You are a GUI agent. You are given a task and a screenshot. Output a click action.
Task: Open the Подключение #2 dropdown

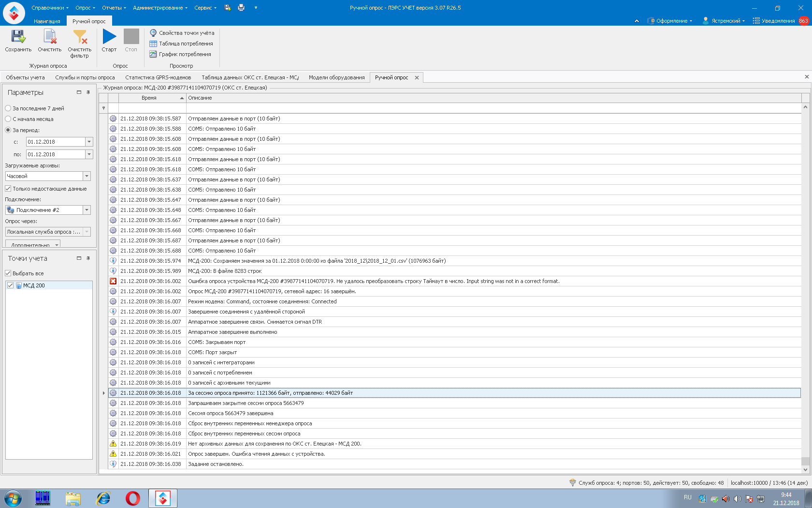87,210
